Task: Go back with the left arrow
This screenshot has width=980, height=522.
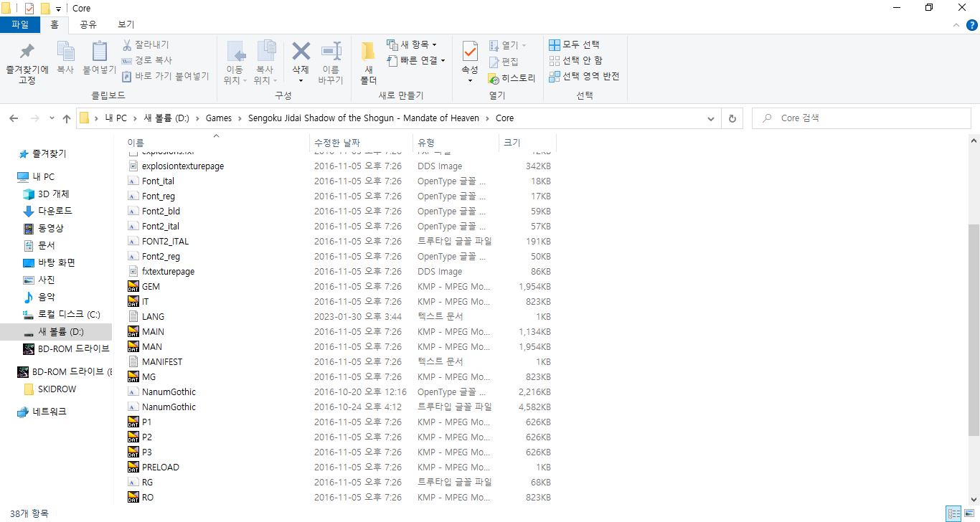Action: pyautogui.click(x=14, y=118)
